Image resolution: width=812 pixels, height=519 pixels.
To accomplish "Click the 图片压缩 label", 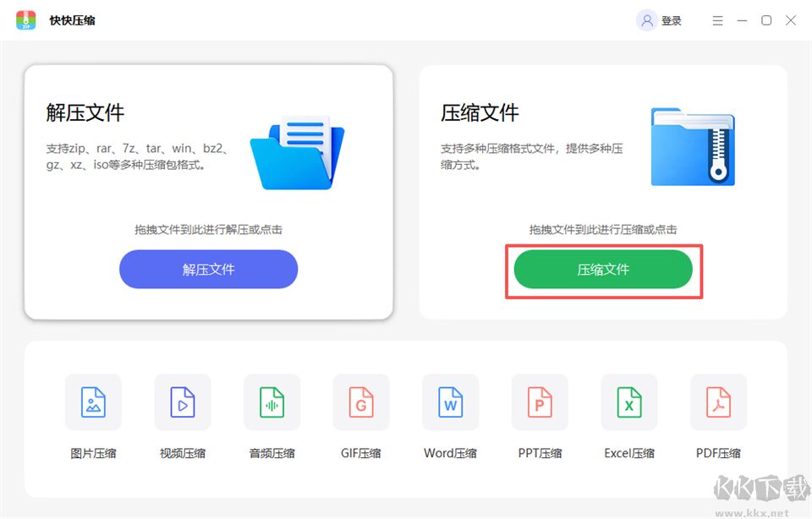I will (93, 453).
